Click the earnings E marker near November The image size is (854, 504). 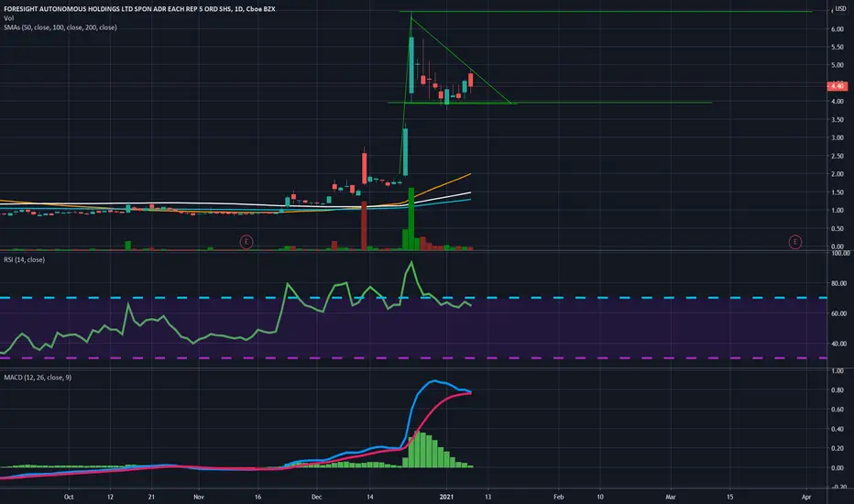(246, 241)
